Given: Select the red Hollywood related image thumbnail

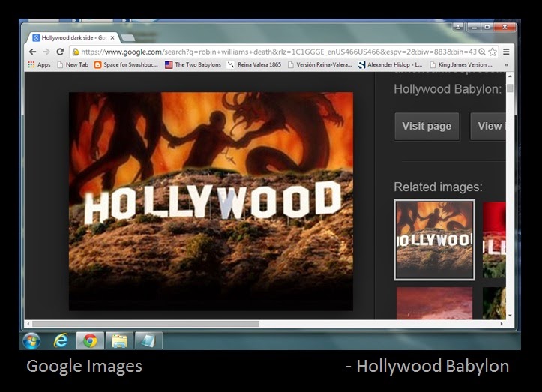Looking at the screenshot, I should point(494,240).
